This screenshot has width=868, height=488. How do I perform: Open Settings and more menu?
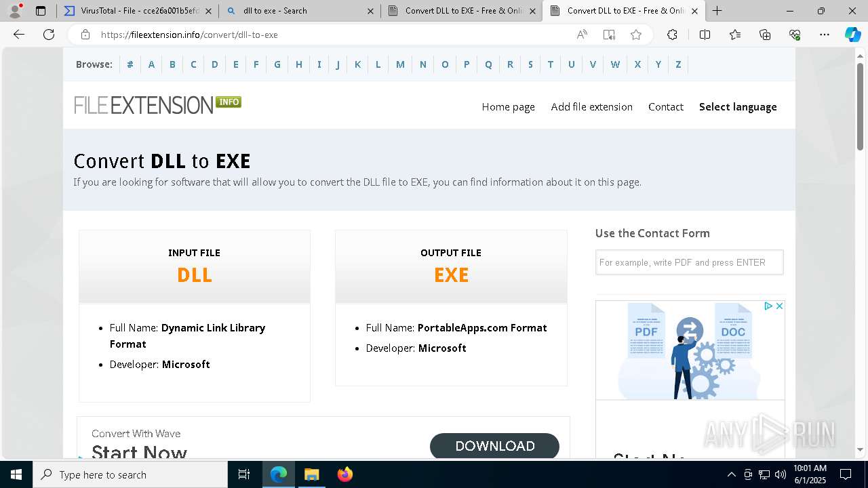point(825,35)
